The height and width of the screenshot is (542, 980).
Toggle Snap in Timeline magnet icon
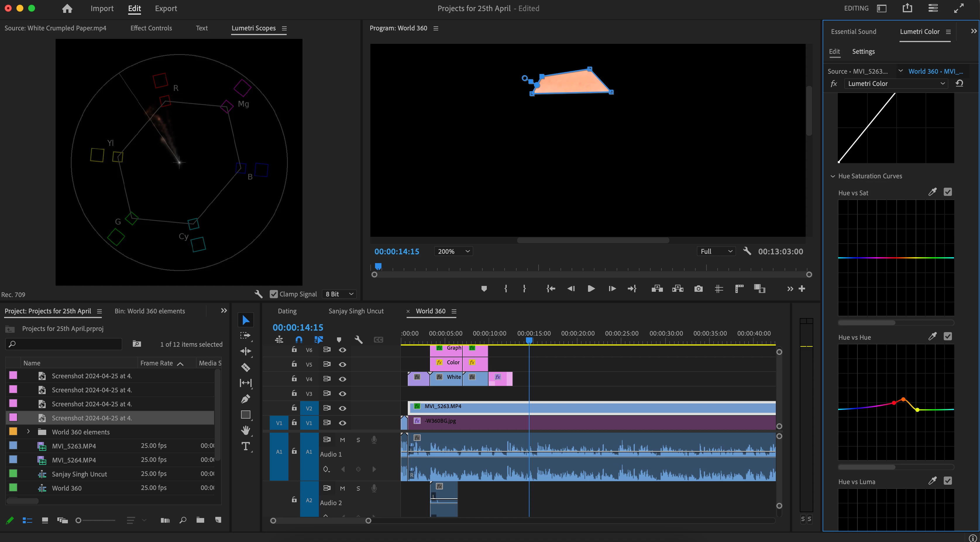point(299,340)
